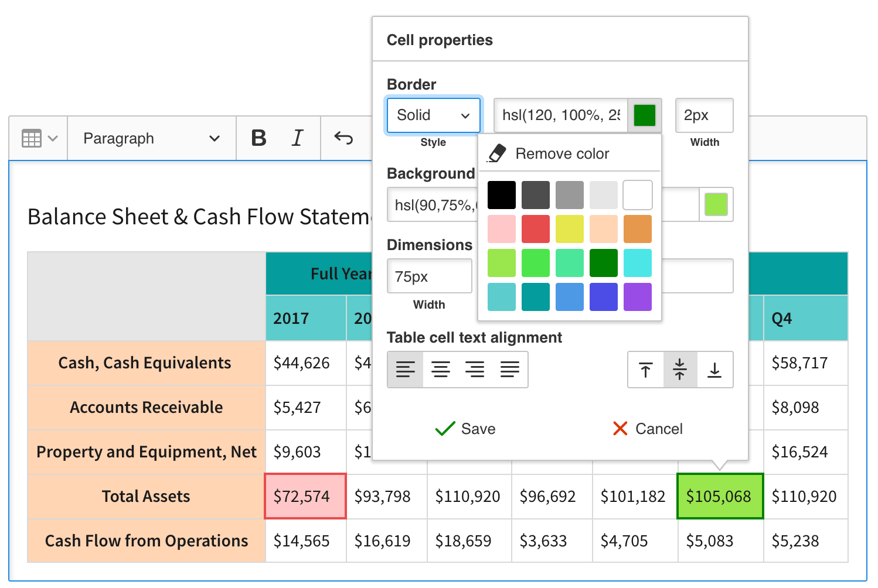Viewport: 878px width, 588px height.
Task: Align cell text to the top
Action: point(646,370)
